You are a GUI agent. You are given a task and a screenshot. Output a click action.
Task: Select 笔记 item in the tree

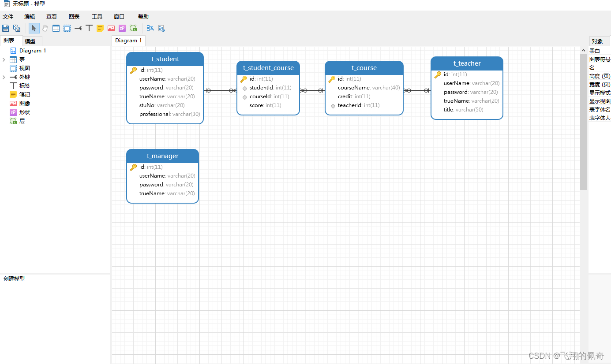point(25,95)
